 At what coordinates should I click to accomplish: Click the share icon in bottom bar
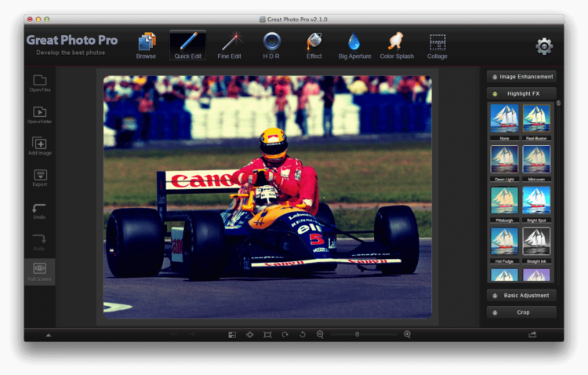[532, 334]
